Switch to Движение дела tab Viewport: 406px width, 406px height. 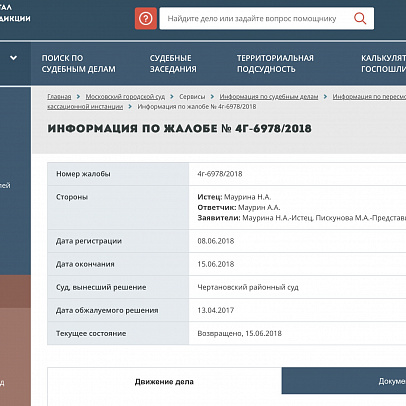[164, 382]
